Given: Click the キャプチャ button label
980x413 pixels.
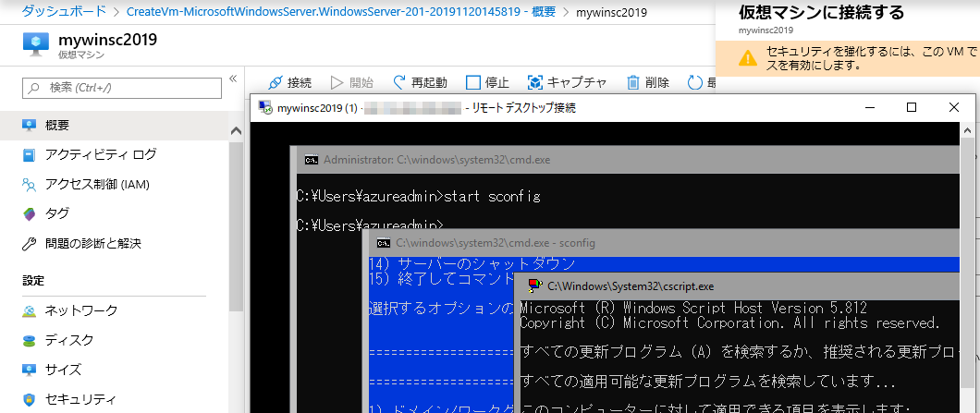Looking at the screenshot, I should (577, 82).
